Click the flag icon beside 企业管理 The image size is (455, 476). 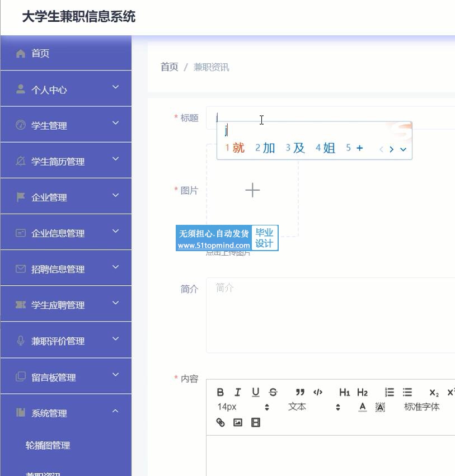[x=20, y=197]
